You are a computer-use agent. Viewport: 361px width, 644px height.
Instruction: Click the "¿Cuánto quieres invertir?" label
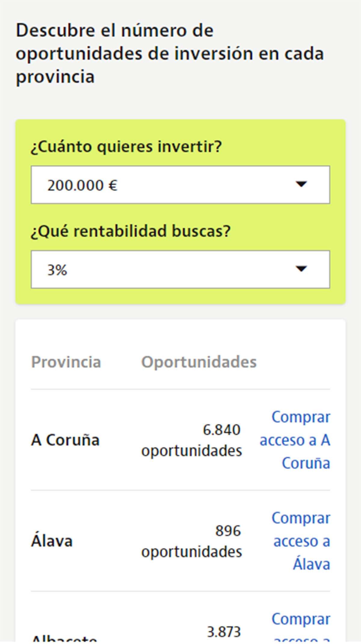coord(126,147)
